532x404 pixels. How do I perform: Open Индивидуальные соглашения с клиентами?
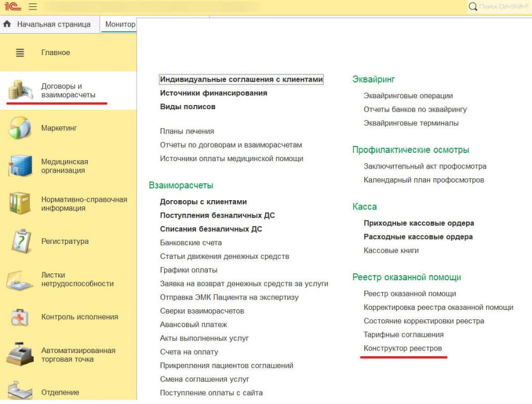tap(242, 80)
